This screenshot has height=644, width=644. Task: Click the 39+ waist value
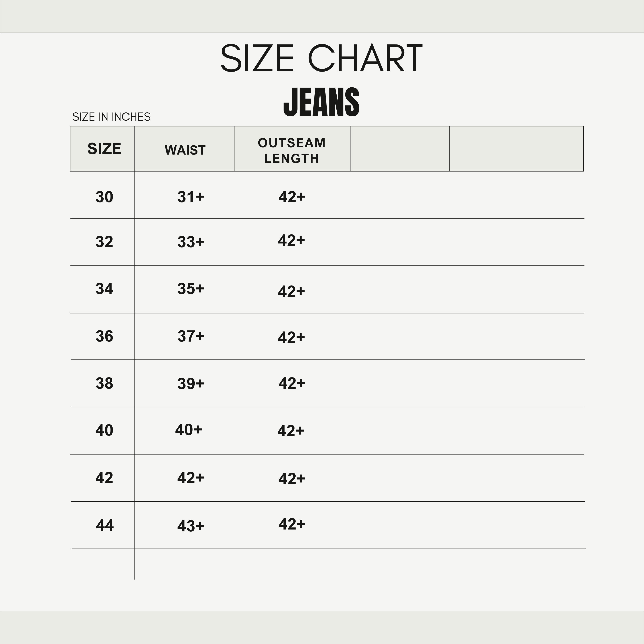(x=191, y=384)
